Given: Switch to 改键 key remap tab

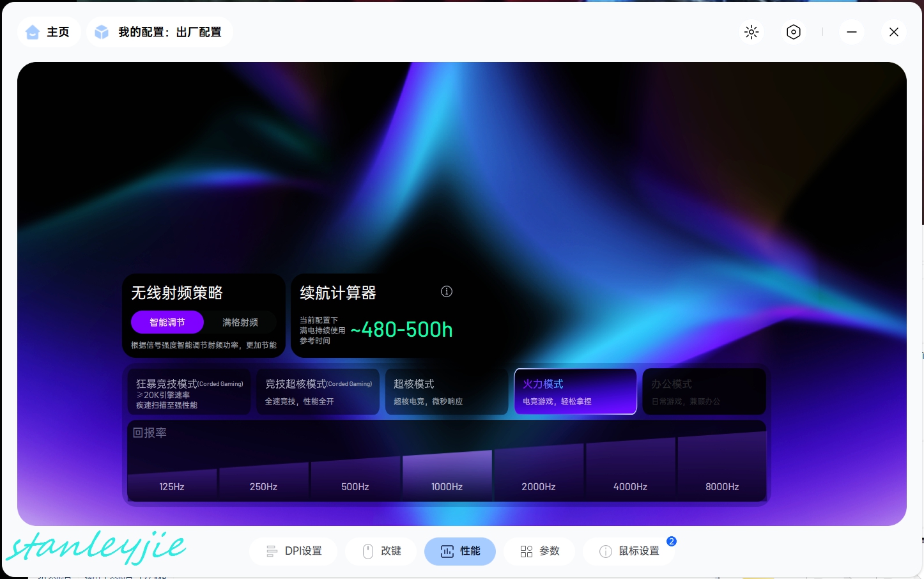Looking at the screenshot, I should coord(381,551).
